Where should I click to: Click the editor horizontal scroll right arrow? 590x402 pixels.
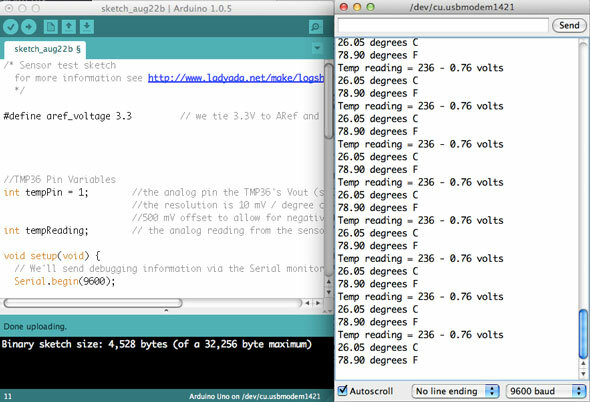[x=318, y=303]
